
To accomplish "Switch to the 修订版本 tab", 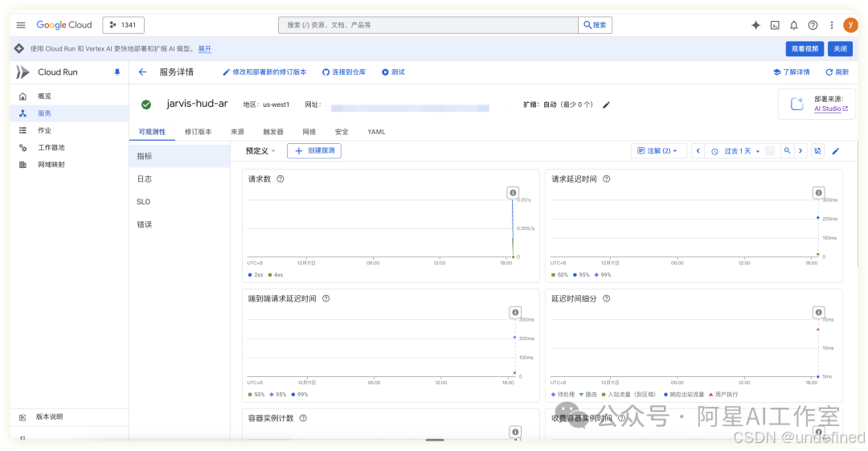I will pos(199,132).
